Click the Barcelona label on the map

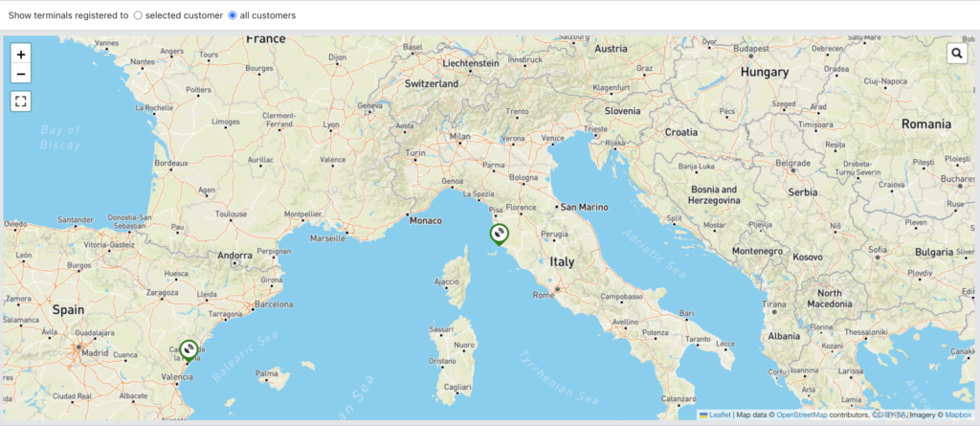click(273, 304)
